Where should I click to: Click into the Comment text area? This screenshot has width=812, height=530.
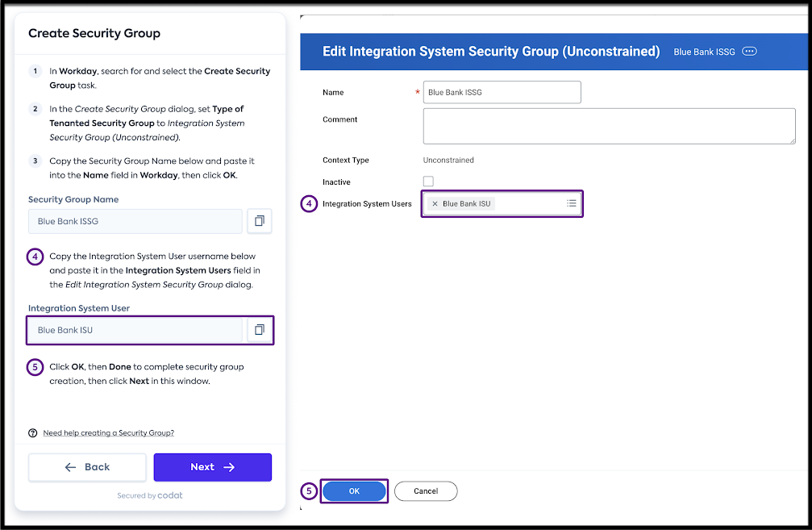[609, 126]
